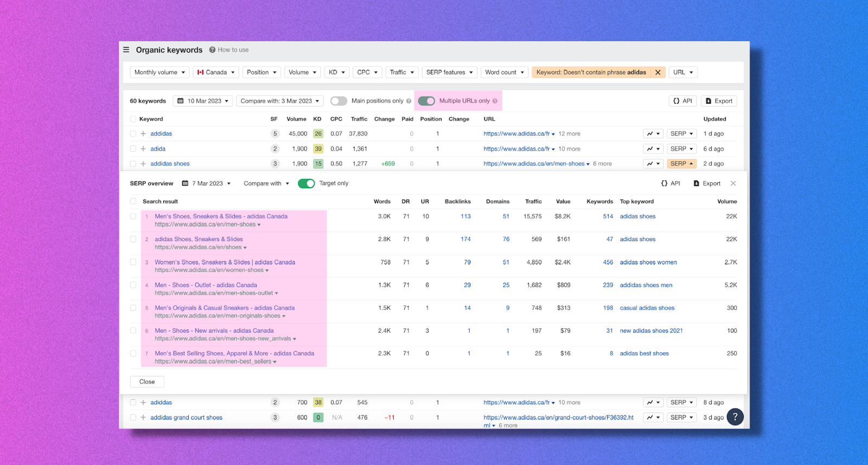Sort SERP table by DR column
868x465 pixels.
[x=406, y=201]
